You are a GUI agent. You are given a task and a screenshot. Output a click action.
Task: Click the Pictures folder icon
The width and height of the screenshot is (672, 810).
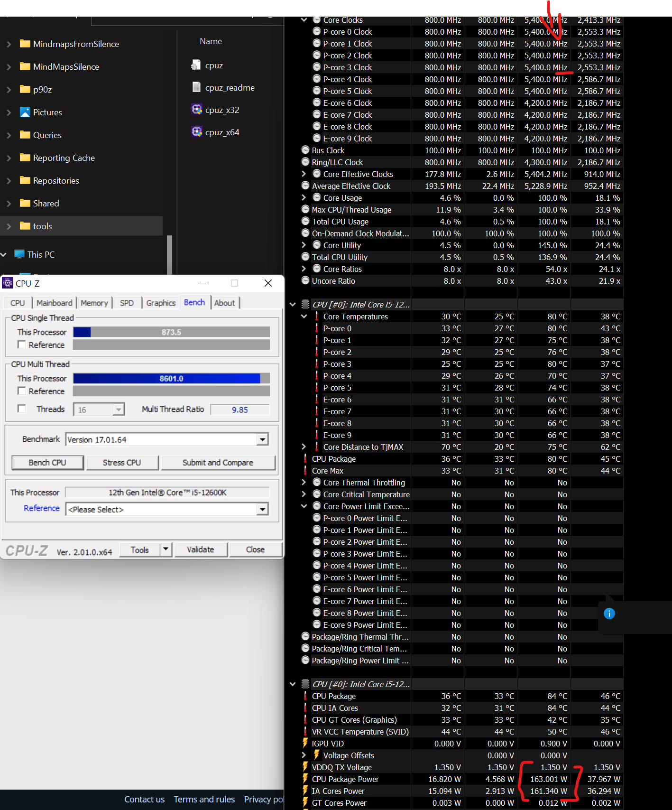tap(25, 112)
